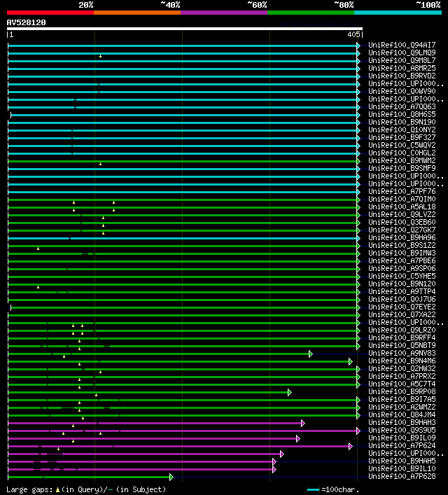Viewport: 448px width, 495px height.
Task: Open hit UniRef100_A8MR25
Action: [x=402, y=68]
